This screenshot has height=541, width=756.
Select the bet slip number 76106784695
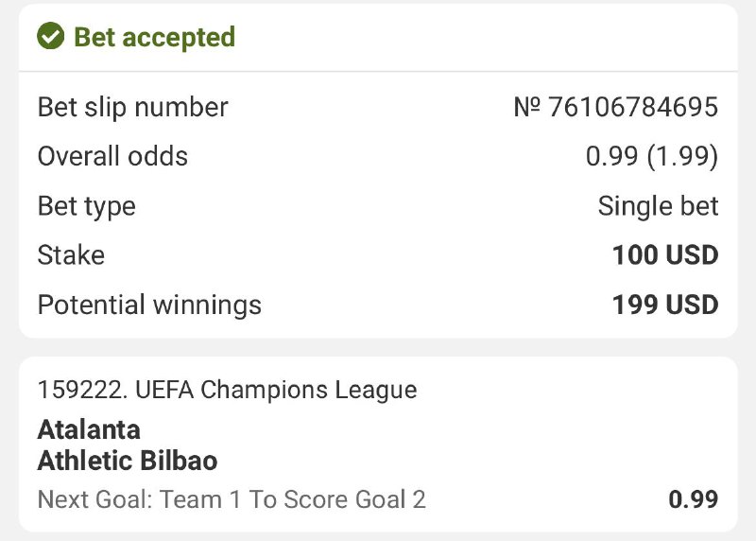631,107
